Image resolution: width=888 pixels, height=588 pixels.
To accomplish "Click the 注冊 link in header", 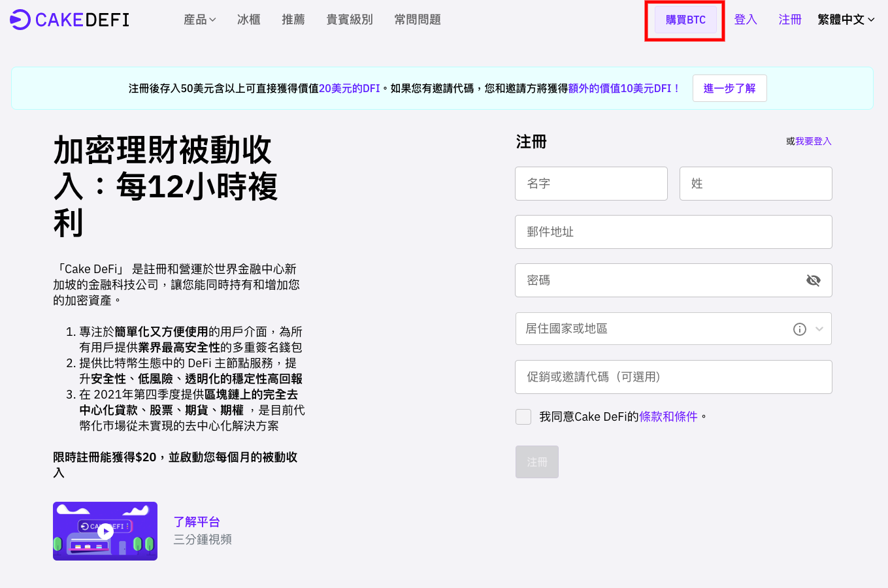I will tap(790, 20).
